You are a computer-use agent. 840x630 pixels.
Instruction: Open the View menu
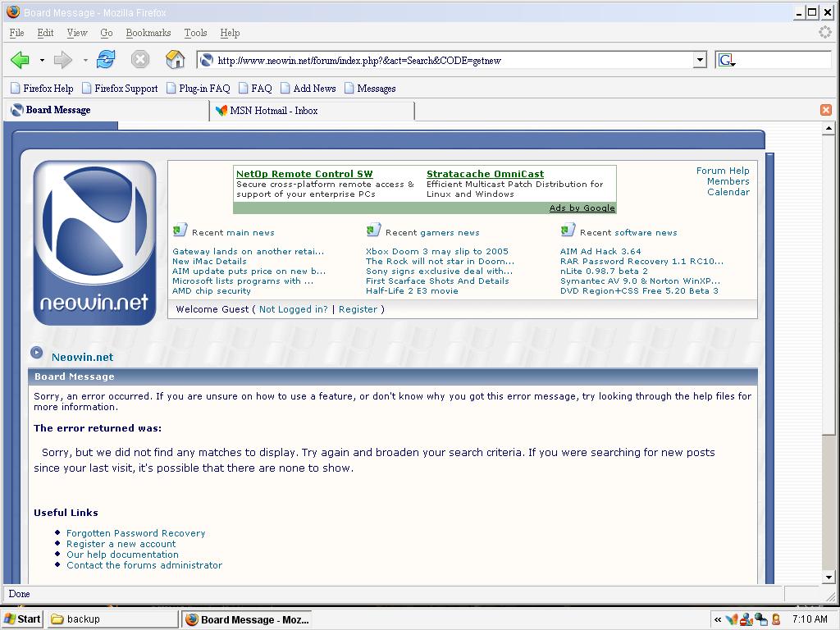tap(77, 33)
